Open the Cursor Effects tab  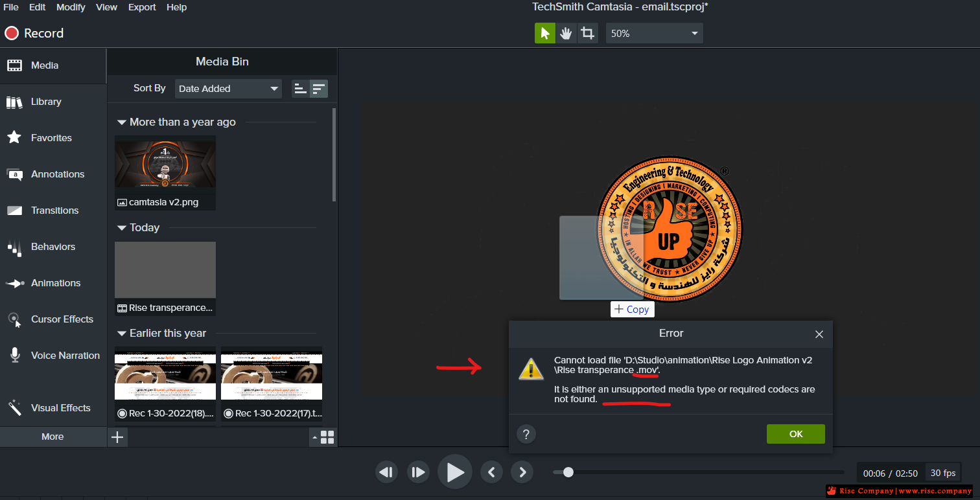[x=53, y=319]
